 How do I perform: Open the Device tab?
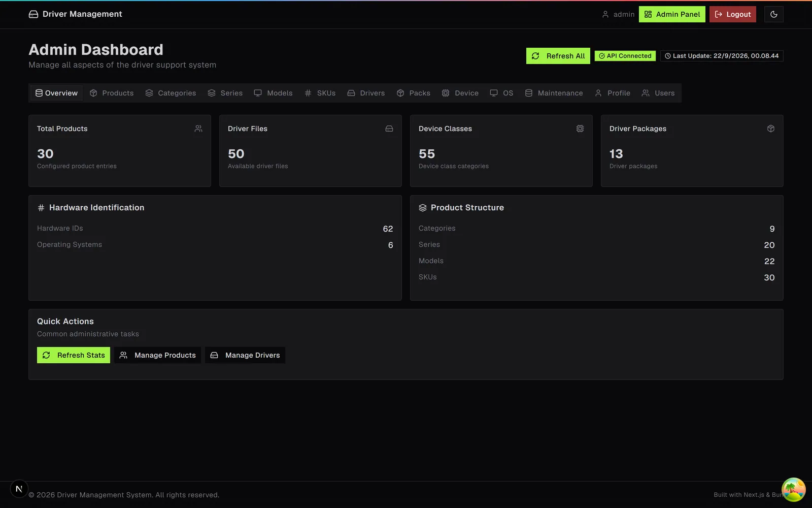(x=460, y=93)
